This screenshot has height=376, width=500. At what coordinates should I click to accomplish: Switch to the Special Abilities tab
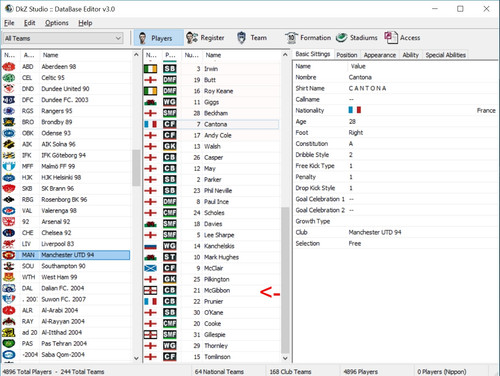point(445,55)
